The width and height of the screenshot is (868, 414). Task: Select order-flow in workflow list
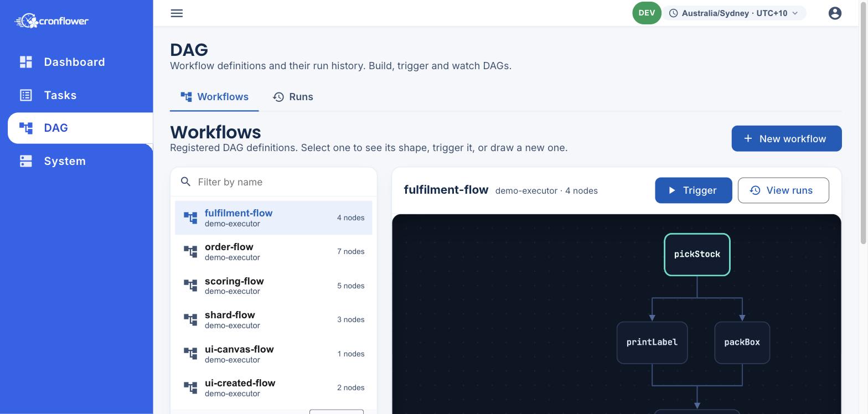(273, 252)
